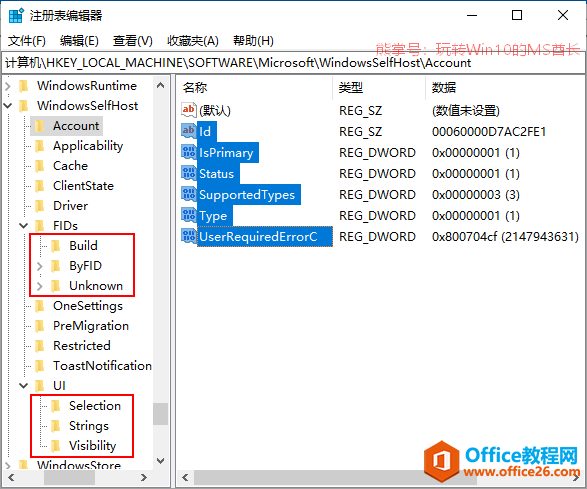Click the folder icon of WindowsRuntime key
This screenshot has width=587, height=489.
click(x=24, y=86)
